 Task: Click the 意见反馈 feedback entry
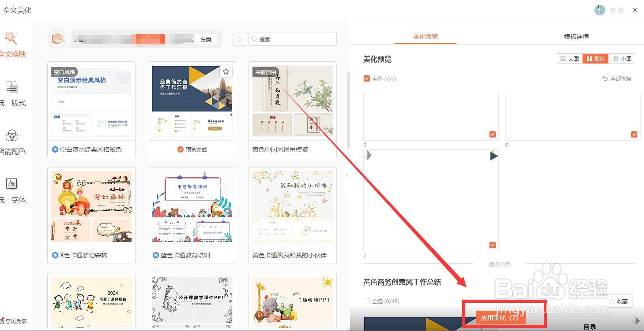tap(14, 321)
